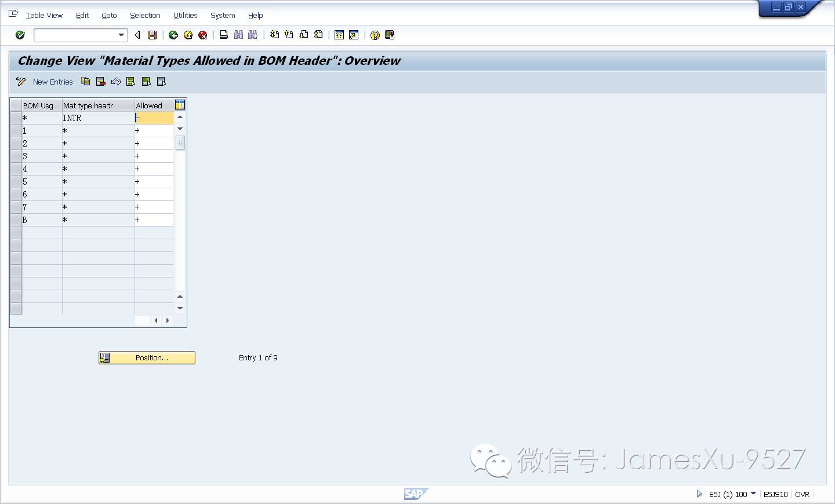
Task: Collapse the standard toolbar command field arrow
Action: pos(137,35)
